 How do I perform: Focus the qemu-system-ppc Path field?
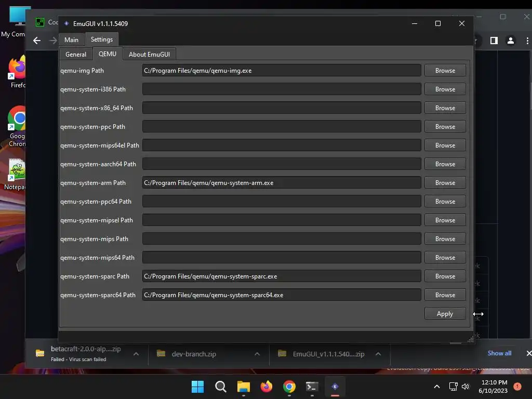click(282, 127)
